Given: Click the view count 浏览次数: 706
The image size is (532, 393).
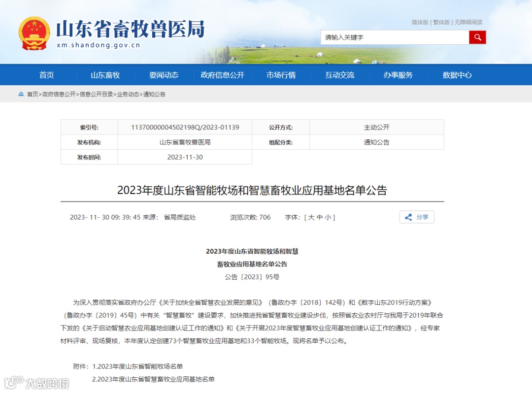Looking at the screenshot, I should pyautogui.click(x=250, y=217).
